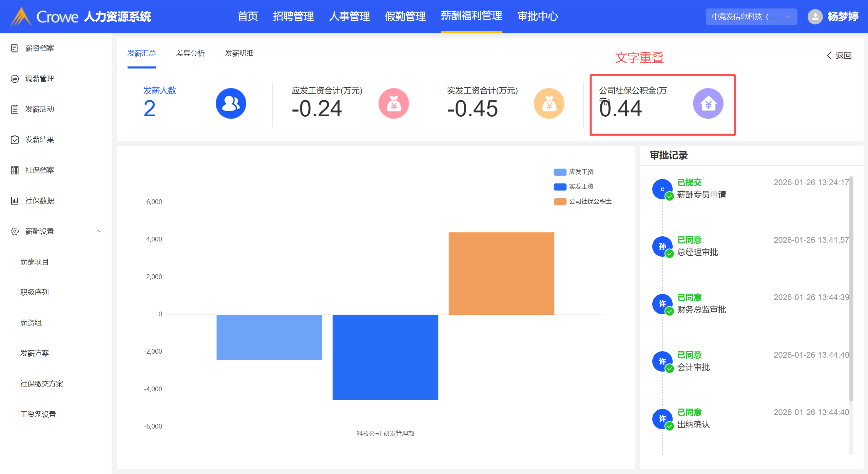This screenshot has width=868, height=474.
Task: Click the 审批记录 panel scrollbar
Action: 851,288
